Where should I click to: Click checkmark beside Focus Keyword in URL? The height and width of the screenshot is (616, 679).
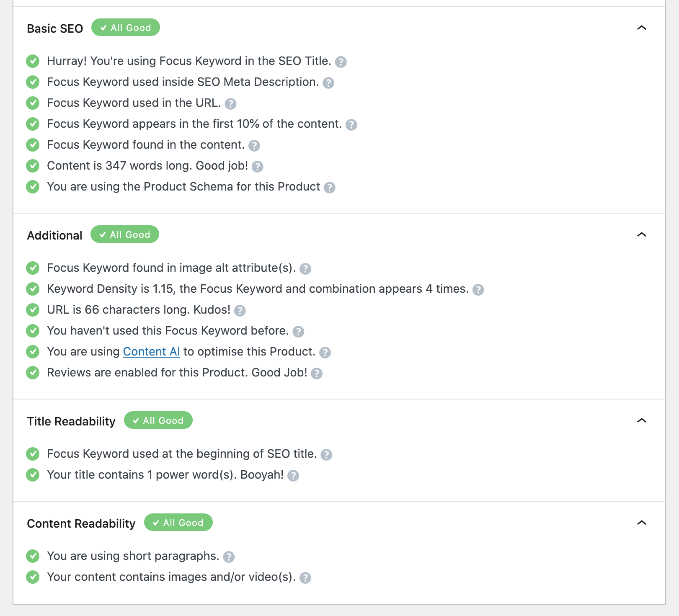(33, 103)
